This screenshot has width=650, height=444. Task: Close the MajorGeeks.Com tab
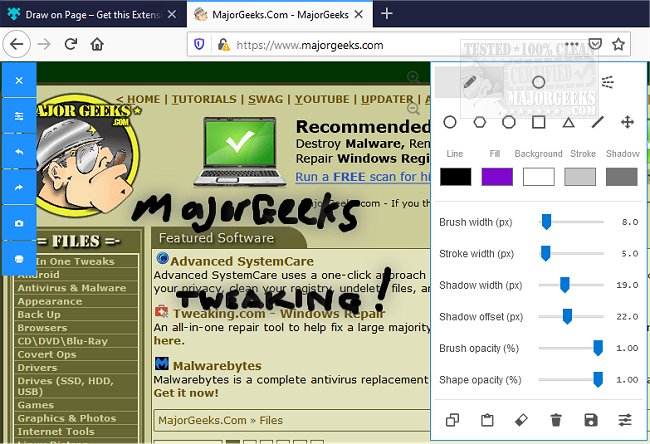(x=359, y=15)
